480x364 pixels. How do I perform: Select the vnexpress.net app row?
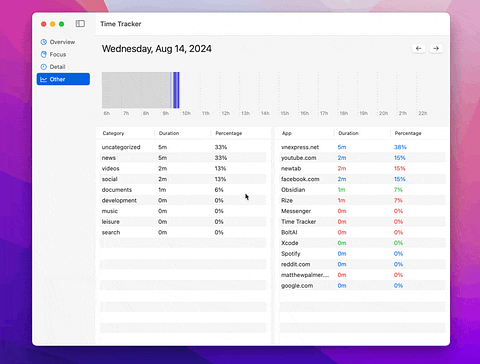(362, 147)
